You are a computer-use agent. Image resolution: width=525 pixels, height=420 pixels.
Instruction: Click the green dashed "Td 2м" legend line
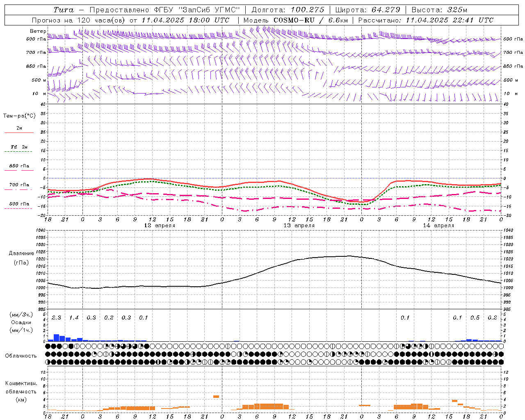coord(18,152)
